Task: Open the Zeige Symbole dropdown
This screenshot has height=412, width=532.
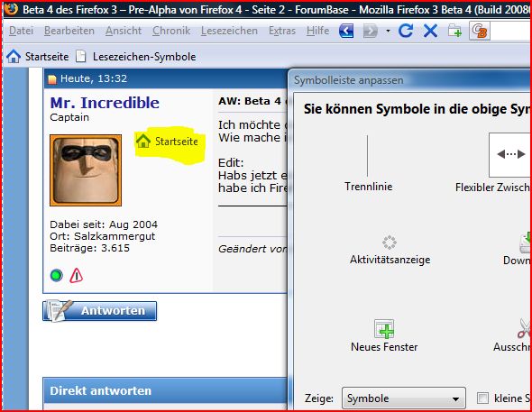Action: click(x=404, y=398)
